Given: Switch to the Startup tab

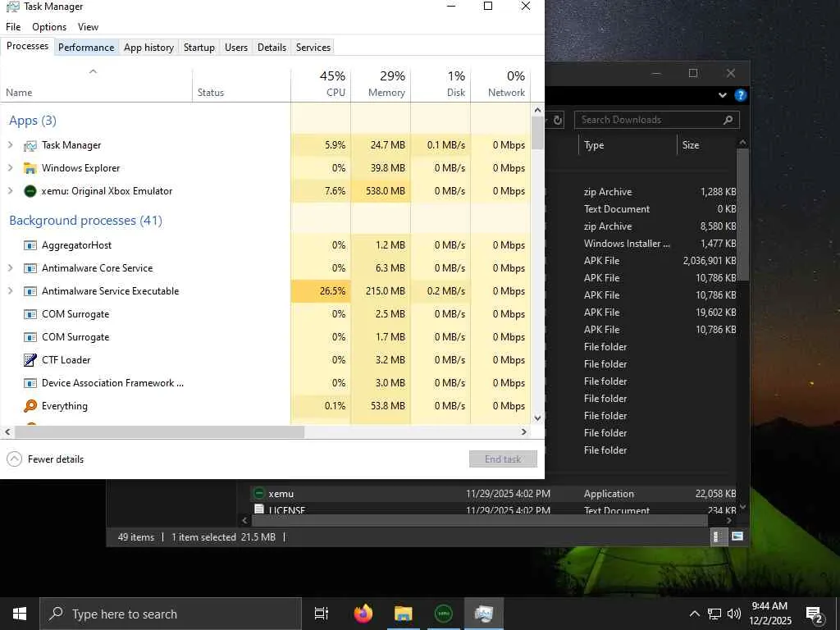Looking at the screenshot, I should 199,47.
